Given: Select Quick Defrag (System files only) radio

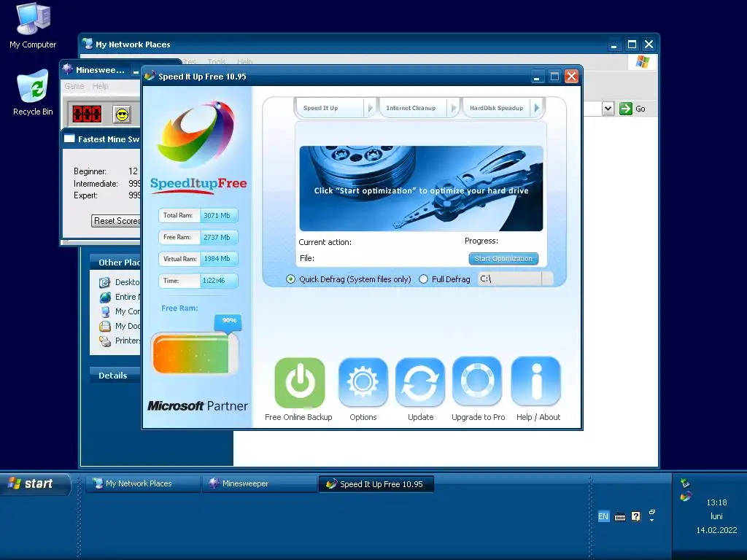Looking at the screenshot, I should 290,279.
